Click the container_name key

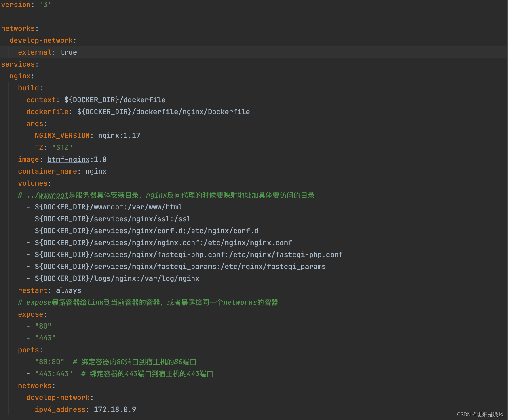(48, 171)
